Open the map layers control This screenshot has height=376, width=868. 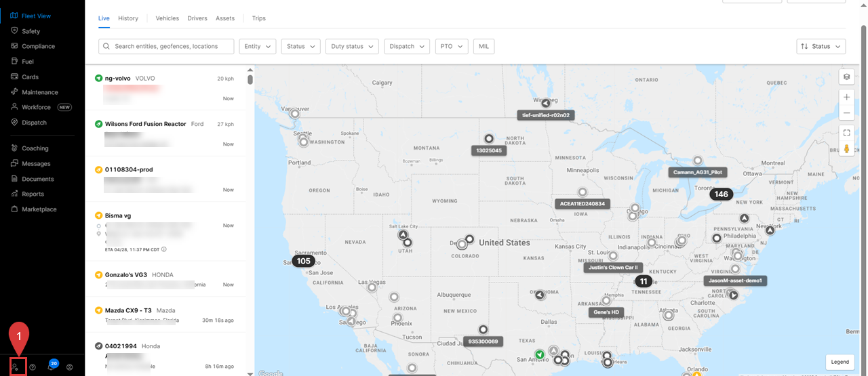846,77
